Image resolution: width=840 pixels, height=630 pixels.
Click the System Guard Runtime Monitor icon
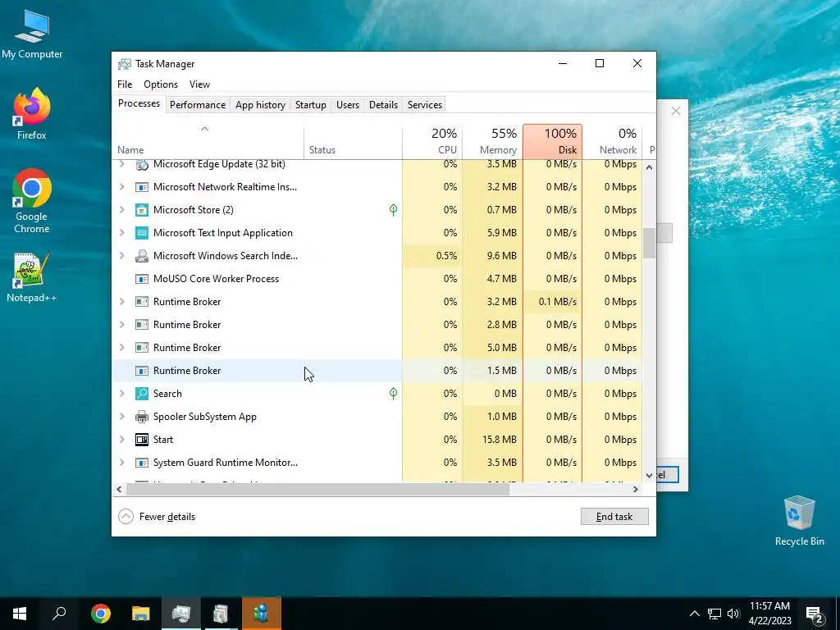click(141, 463)
